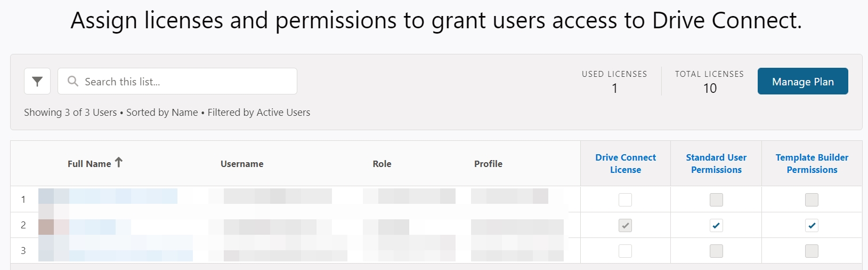Screen dimensions: 868x270
Task: Click the Manage Plan button
Action: tap(802, 81)
